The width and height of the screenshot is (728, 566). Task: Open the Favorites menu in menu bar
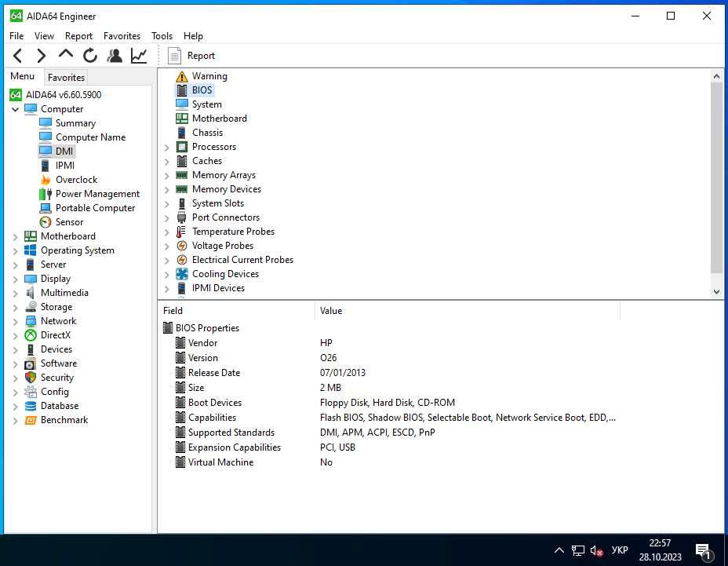[122, 36]
